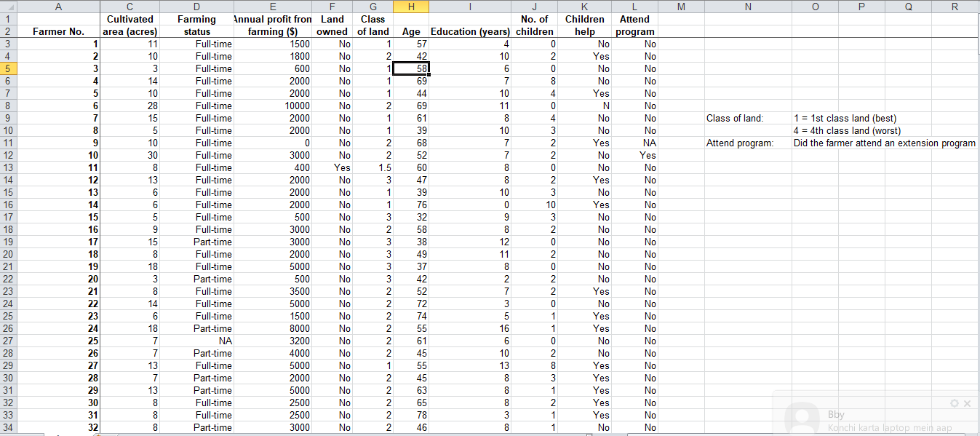The image size is (980, 436).
Task: Select row 34 header at the bottom
Action: pos(7,427)
